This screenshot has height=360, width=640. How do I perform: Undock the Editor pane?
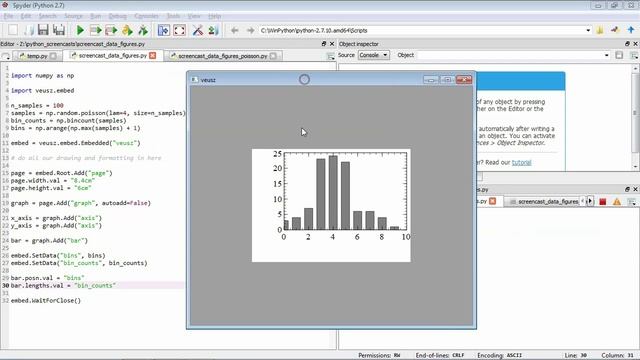click(324, 44)
